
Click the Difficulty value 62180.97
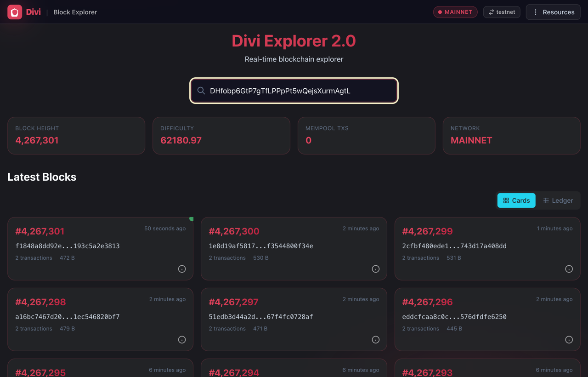click(181, 140)
